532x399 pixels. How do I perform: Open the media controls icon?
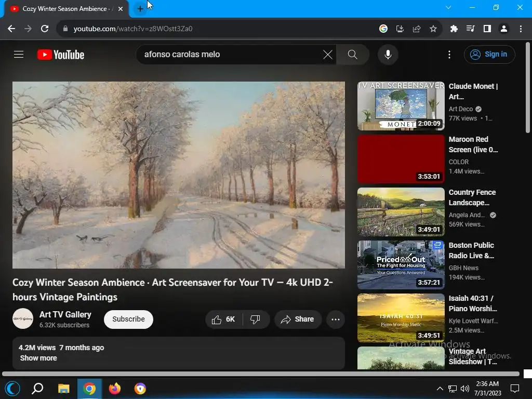tap(471, 29)
